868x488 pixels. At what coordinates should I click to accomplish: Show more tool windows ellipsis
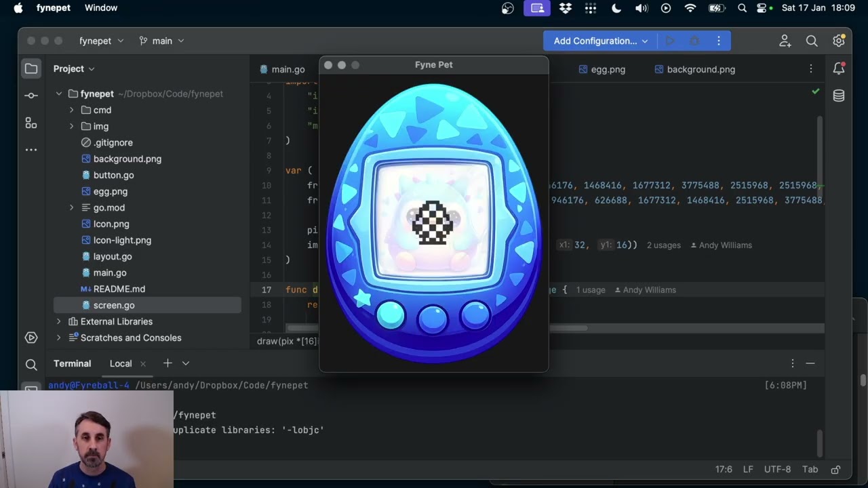pyautogui.click(x=31, y=150)
